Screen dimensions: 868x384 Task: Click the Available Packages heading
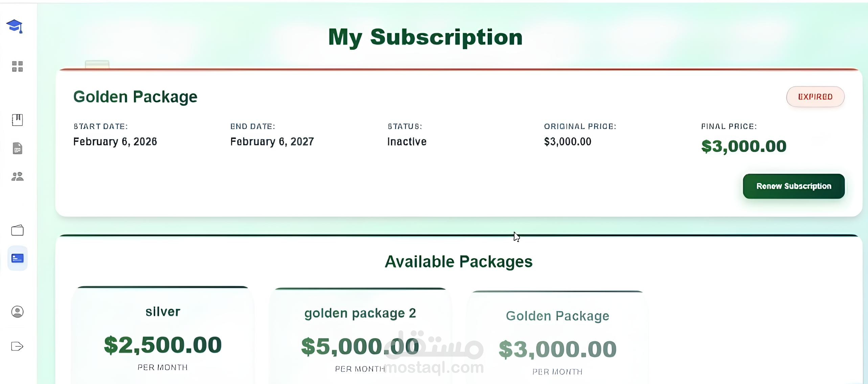coord(458,262)
